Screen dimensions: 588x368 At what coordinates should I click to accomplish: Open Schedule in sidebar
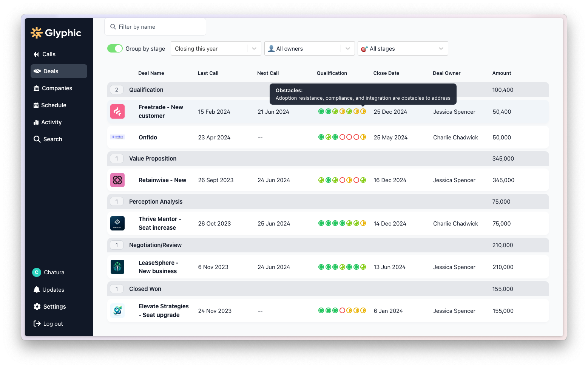pyautogui.click(x=59, y=105)
